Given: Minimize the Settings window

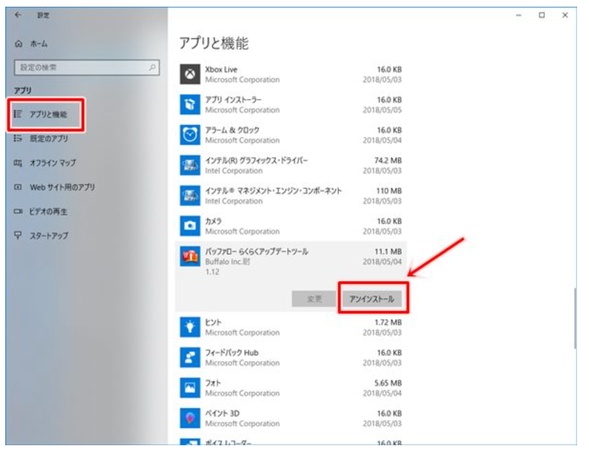Looking at the screenshot, I should coord(519,15).
